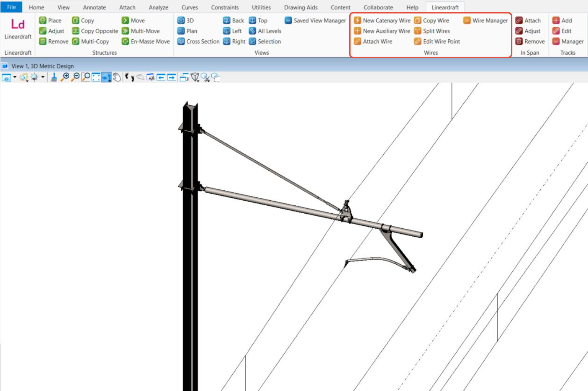Click Zoom Out in the view toolbar

pos(75,77)
